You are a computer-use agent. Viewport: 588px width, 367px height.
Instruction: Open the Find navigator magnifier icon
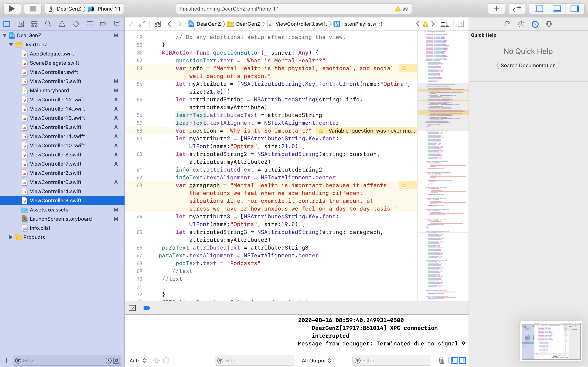[x=48, y=24]
